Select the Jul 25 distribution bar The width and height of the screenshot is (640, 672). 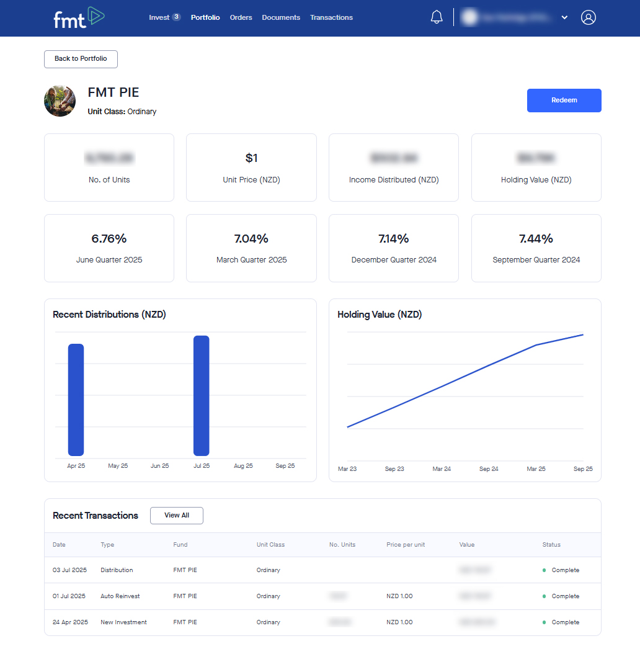201,396
